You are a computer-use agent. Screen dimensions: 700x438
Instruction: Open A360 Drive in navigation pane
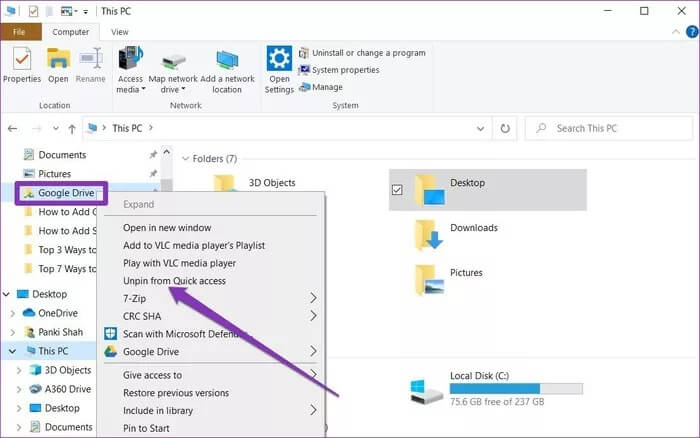59,389
